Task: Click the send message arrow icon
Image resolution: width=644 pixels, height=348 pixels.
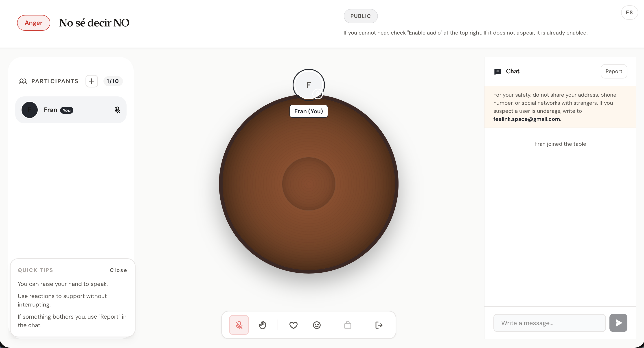Action: [x=618, y=323]
